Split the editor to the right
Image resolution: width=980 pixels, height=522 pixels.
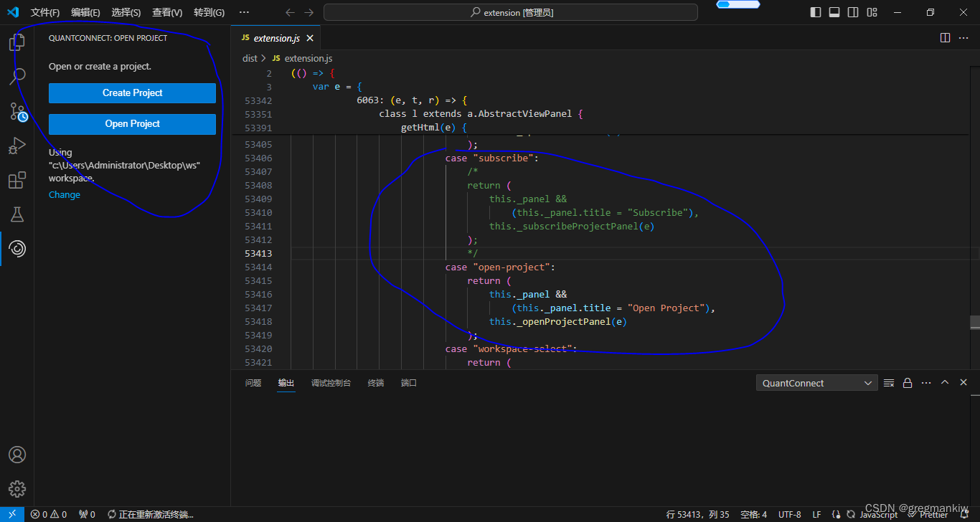(945, 38)
